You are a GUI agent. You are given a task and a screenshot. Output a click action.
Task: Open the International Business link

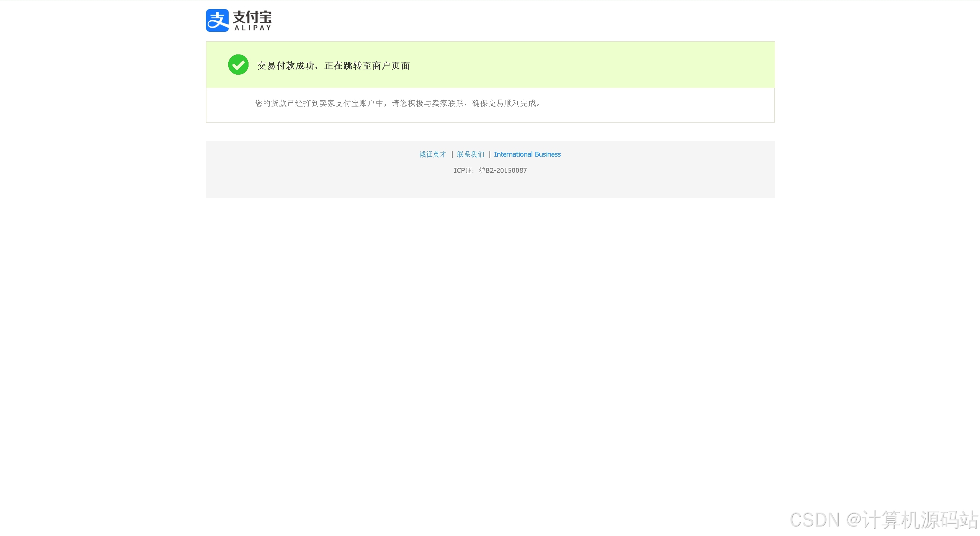point(527,154)
